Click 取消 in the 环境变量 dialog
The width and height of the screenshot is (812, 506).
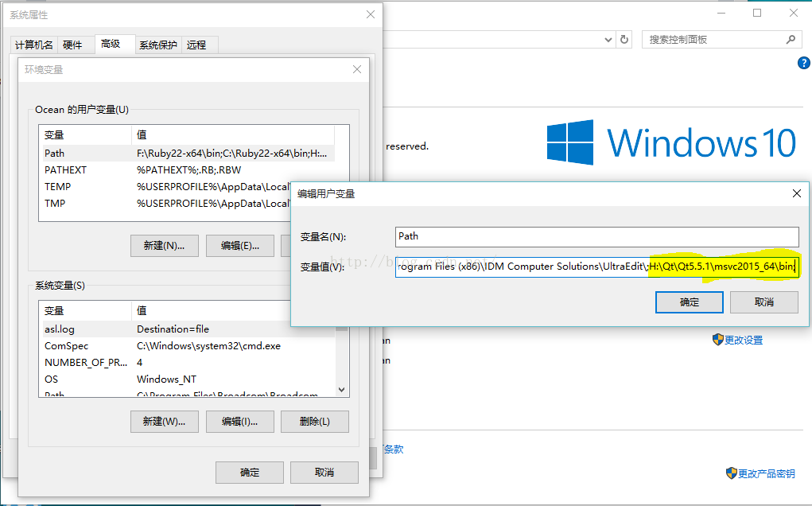pyautogui.click(x=324, y=473)
